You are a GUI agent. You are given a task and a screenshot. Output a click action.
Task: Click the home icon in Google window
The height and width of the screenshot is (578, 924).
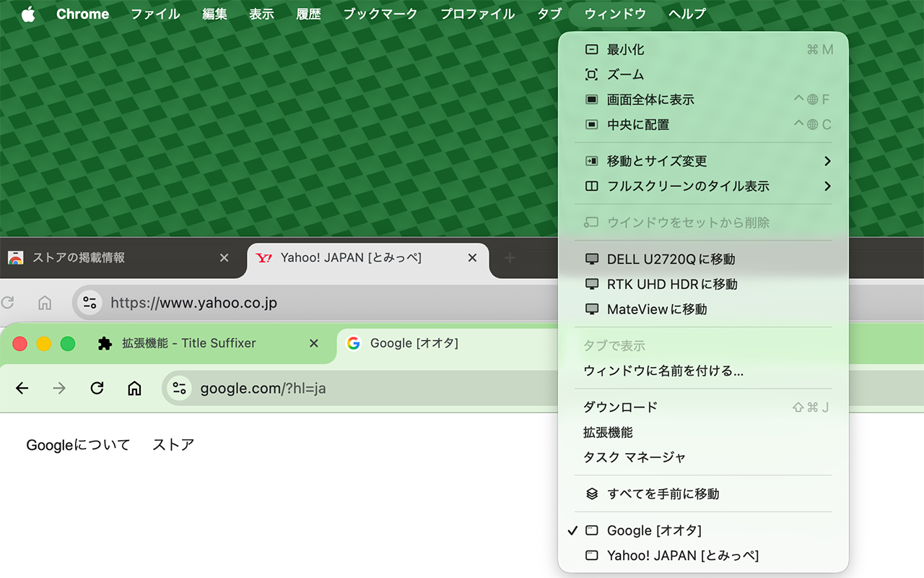click(x=134, y=389)
